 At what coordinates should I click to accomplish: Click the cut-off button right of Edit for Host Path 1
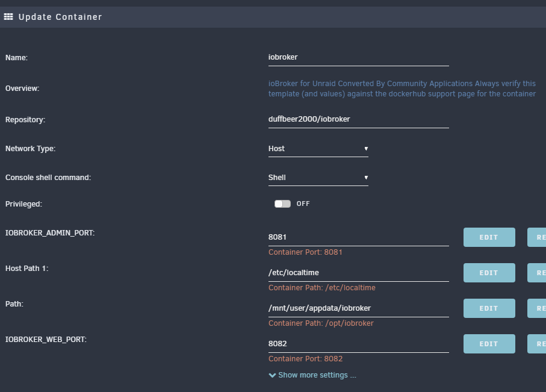click(536, 273)
